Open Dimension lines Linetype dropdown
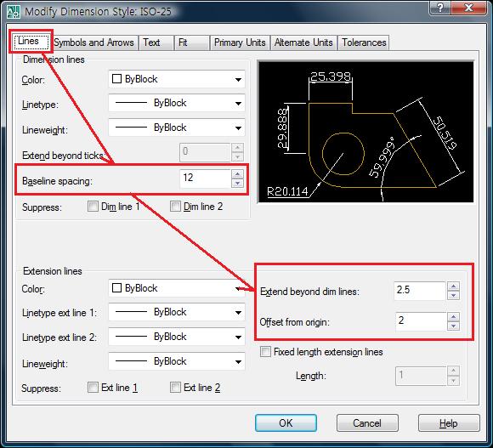Image resolution: width=493 pixels, height=448 pixels. tap(177, 103)
